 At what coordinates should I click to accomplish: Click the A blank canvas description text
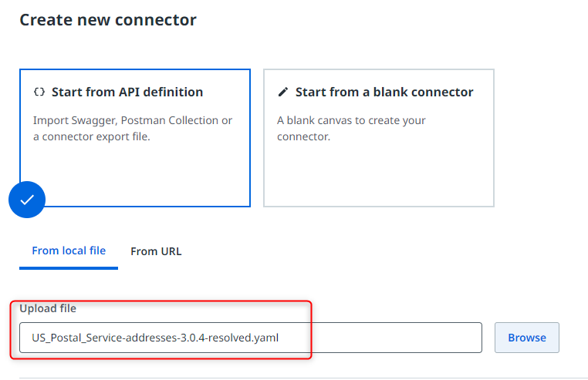pos(351,129)
